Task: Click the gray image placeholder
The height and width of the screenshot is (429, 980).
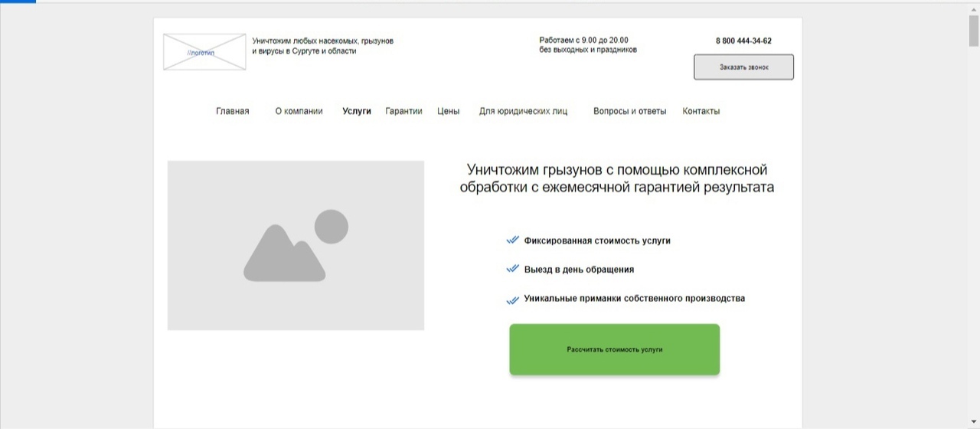Action: (x=296, y=245)
